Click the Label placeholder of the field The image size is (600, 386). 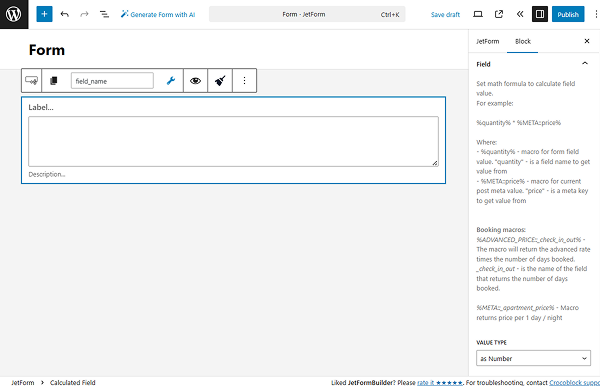tap(41, 107)
